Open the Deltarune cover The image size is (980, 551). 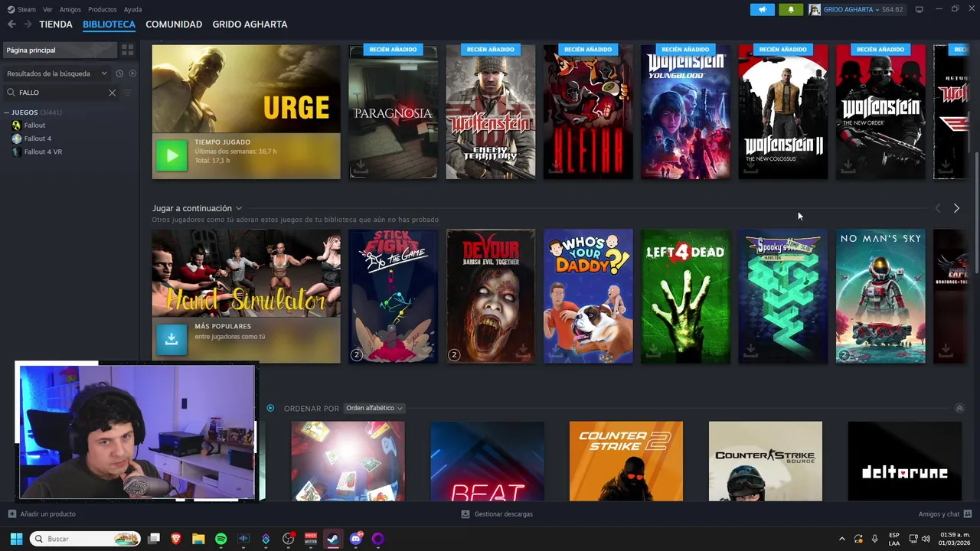point(905,461)
